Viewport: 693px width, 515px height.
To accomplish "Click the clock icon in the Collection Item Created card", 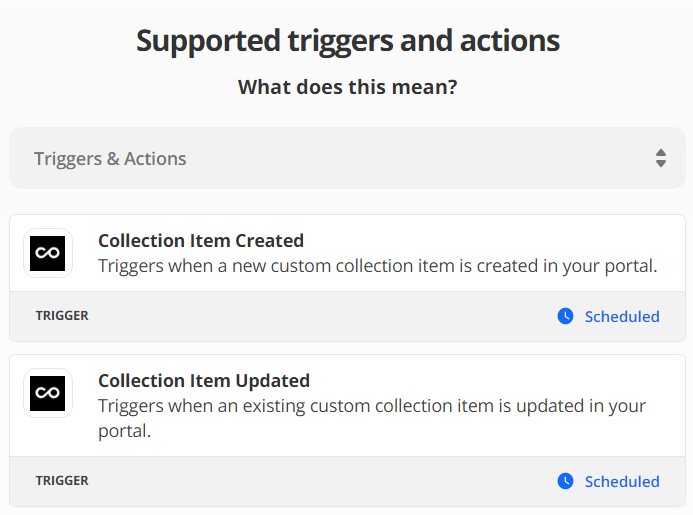I will click(565, 316).
